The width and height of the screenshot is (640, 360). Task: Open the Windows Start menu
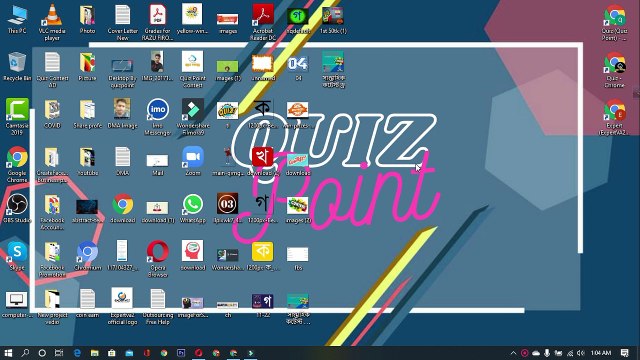[8, 353]
